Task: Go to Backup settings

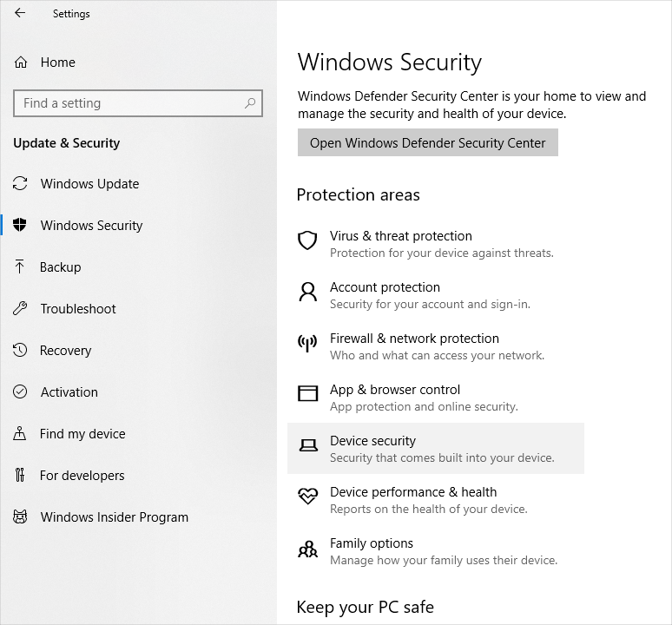Action: (60, 267)
